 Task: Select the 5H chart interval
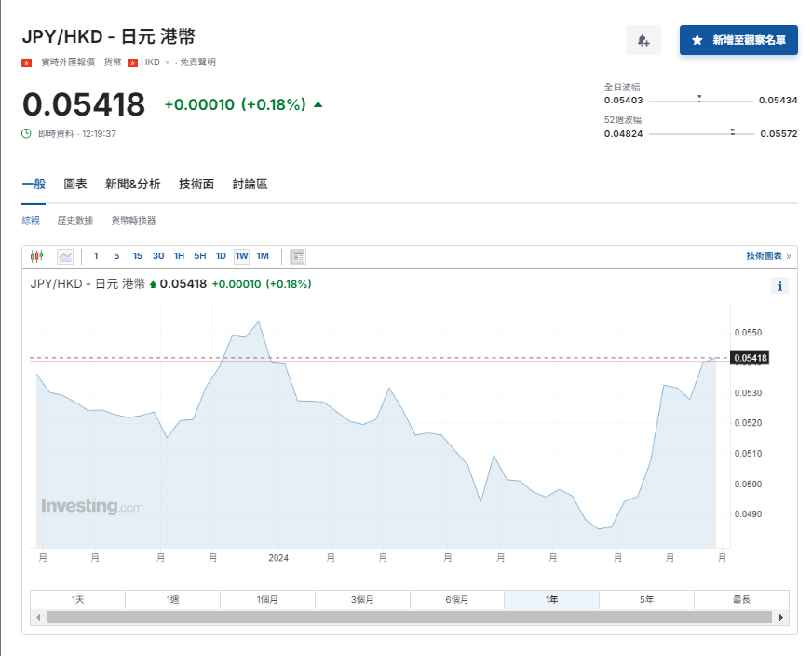point(196,255)
